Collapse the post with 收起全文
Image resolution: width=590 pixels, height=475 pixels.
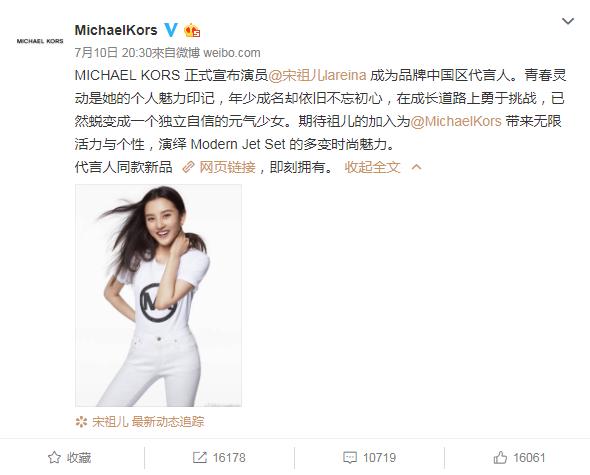point(372,167)
